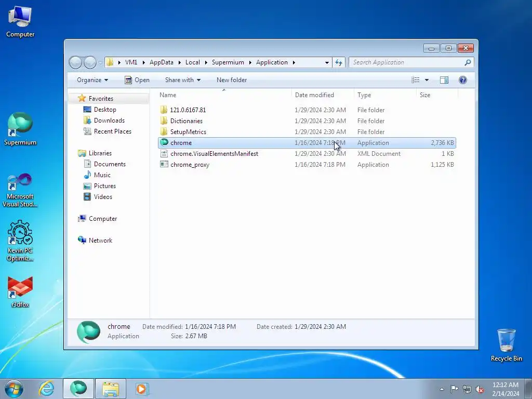532x399 pixels.
Task: Open the recent pages dropdown arrow
Action: (x=100, y=62)
